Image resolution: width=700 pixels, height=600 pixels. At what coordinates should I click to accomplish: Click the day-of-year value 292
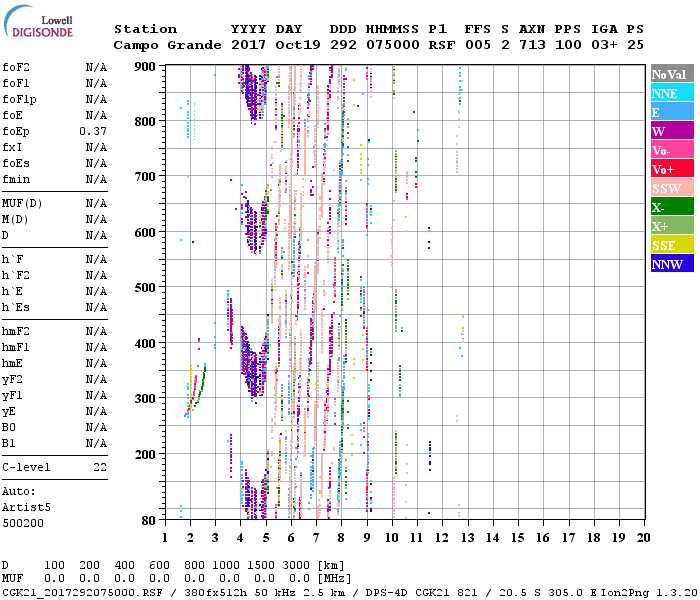tap(343, 45)
